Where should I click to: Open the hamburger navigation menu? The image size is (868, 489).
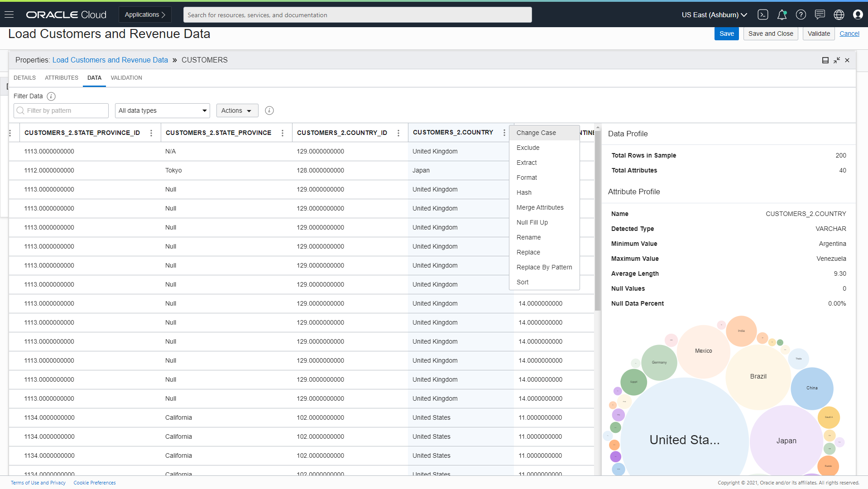[x=9, y=14]
